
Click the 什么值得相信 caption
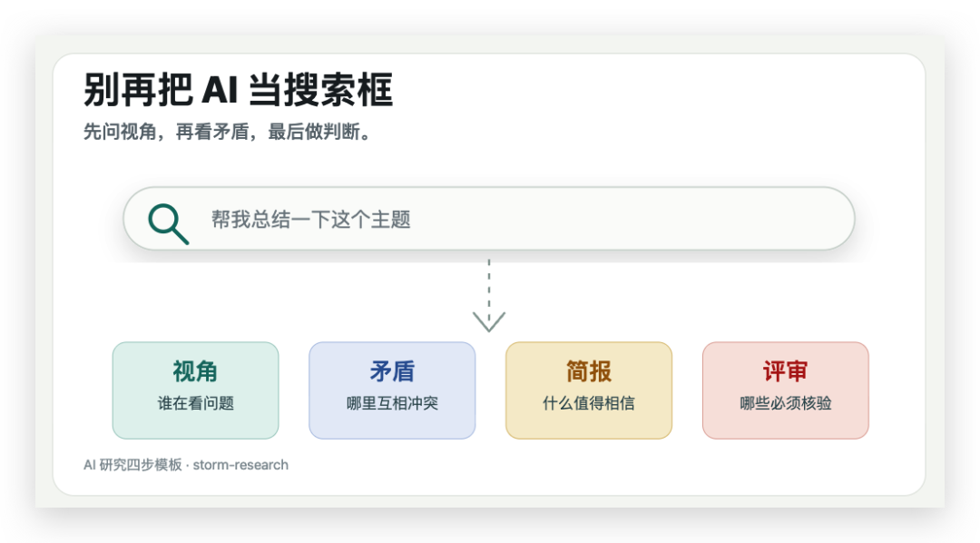pyautogui.click(x=589, y=403)
